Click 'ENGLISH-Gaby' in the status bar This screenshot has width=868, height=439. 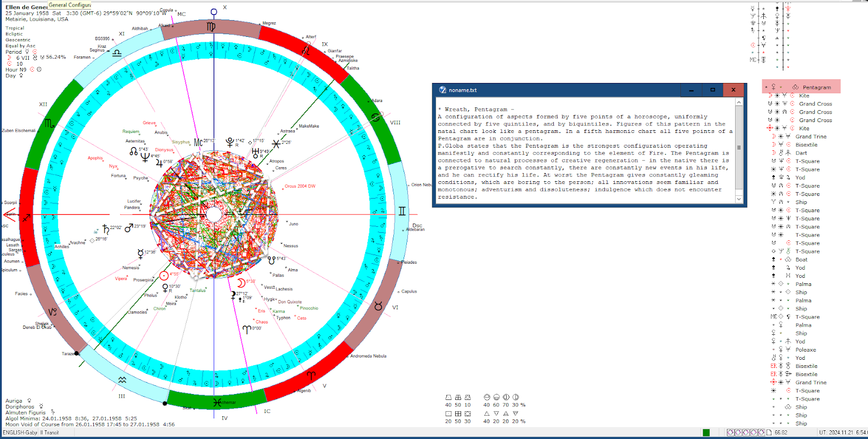point(20,432)
